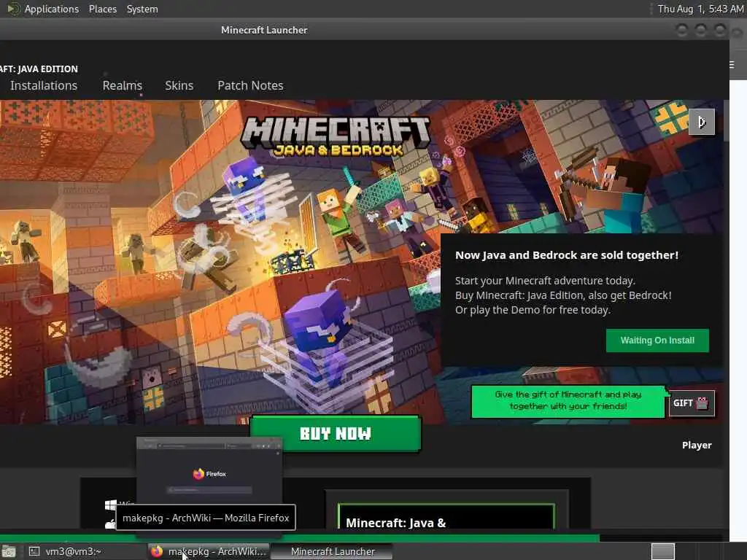Click the Waiting On Install button

click(x=657, y=341)
